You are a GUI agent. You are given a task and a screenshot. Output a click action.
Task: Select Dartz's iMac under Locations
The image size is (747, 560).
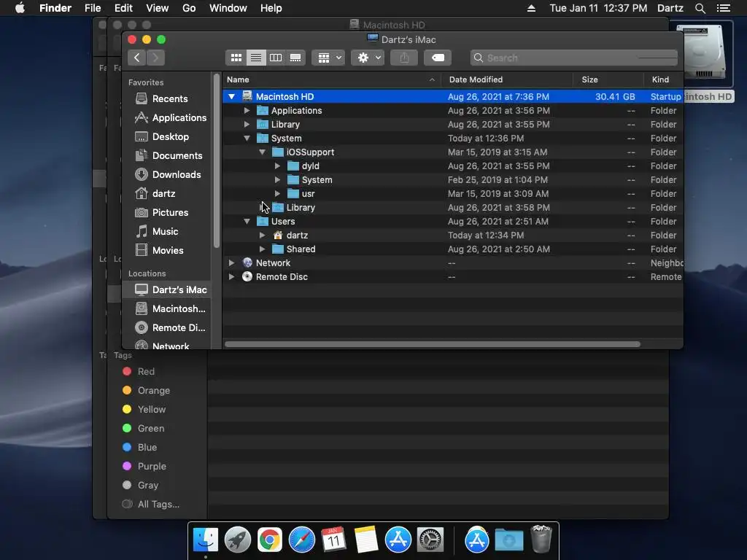pos(168,289)
